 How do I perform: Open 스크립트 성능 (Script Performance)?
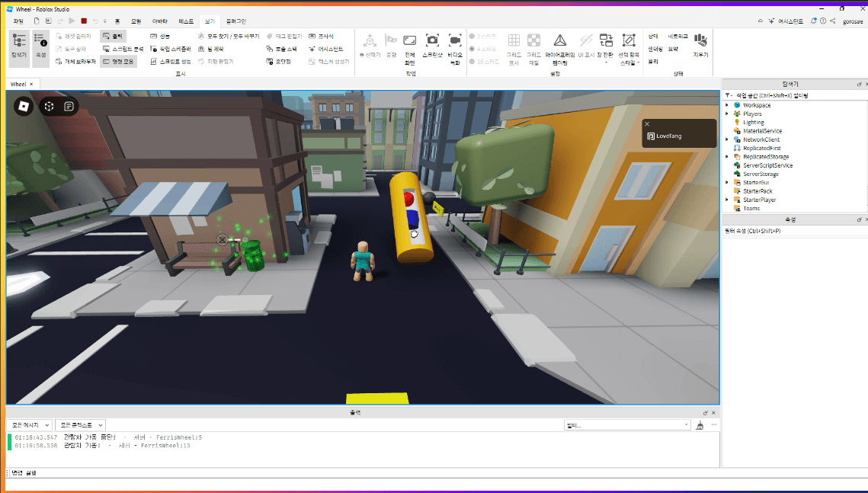tap(171, 62)
